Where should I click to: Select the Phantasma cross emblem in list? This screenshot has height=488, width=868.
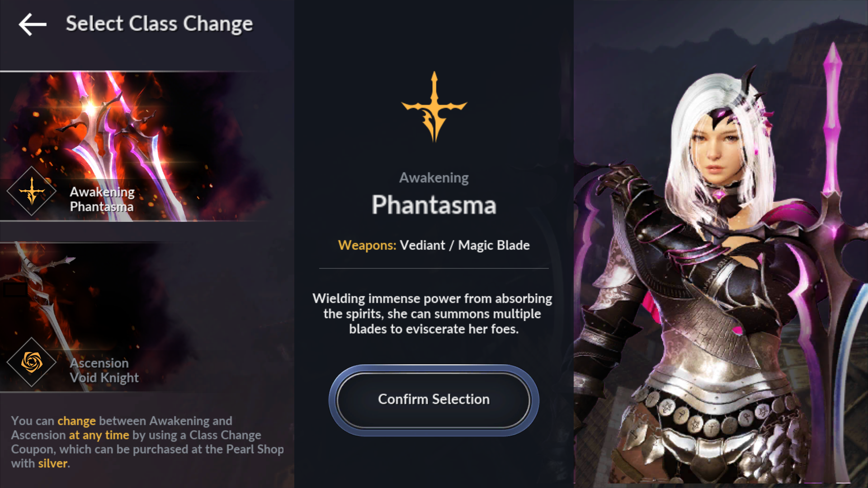(x=32, y=191)
